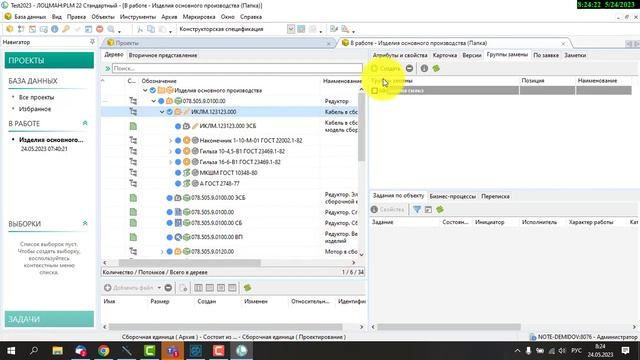Click the structure tree icon in the main toolbar
This screenshot has width=640, height=360.
pos(21,29)
